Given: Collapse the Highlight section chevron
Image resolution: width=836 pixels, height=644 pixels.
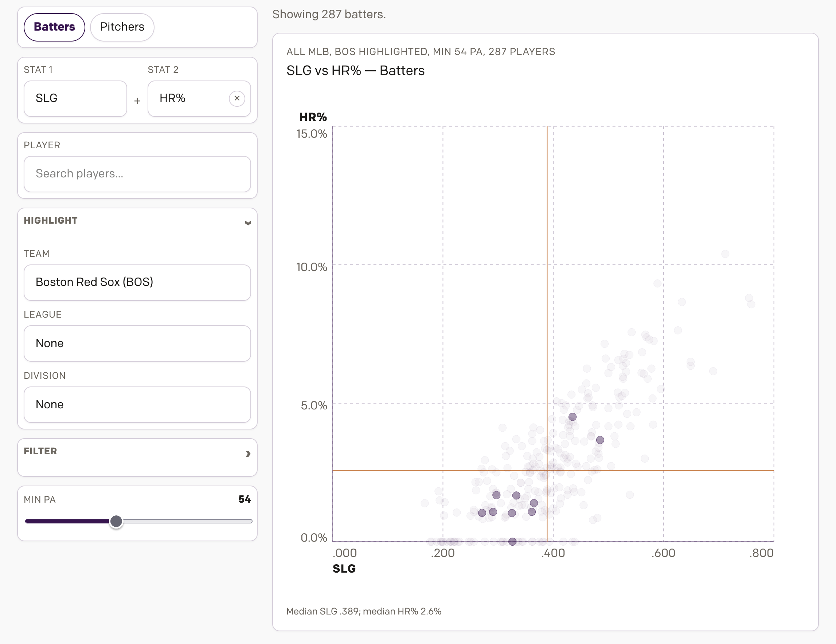Looking at the screenshot, I should click(248, 223).
